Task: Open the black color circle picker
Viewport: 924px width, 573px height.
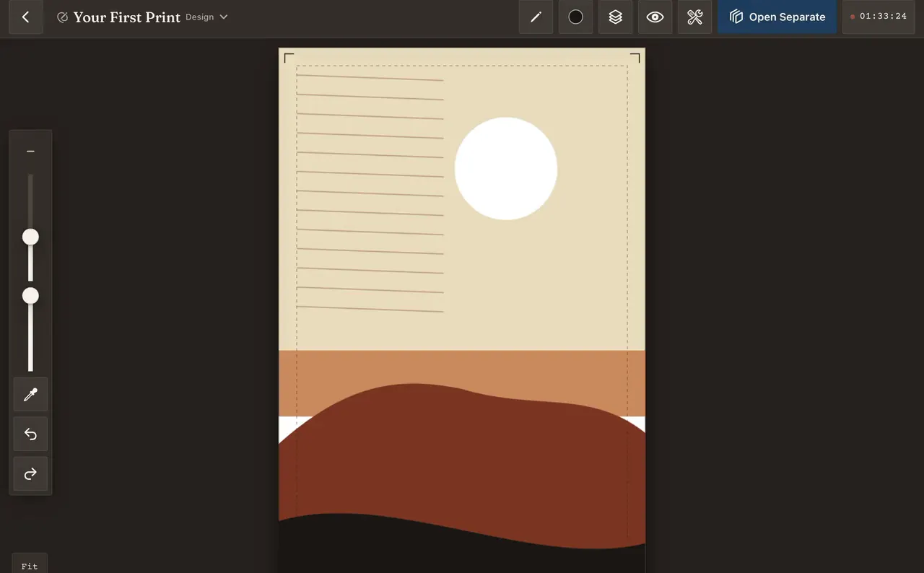Action: [575, 17]
